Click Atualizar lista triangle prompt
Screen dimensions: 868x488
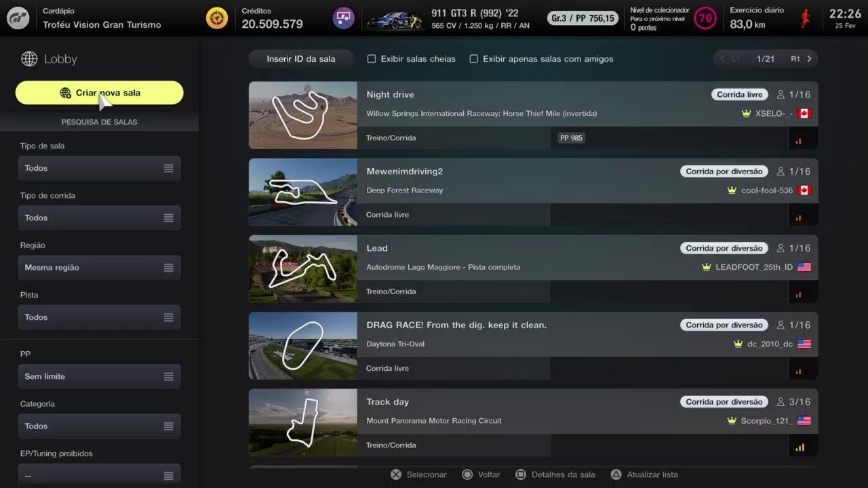(x=644, y=475)
